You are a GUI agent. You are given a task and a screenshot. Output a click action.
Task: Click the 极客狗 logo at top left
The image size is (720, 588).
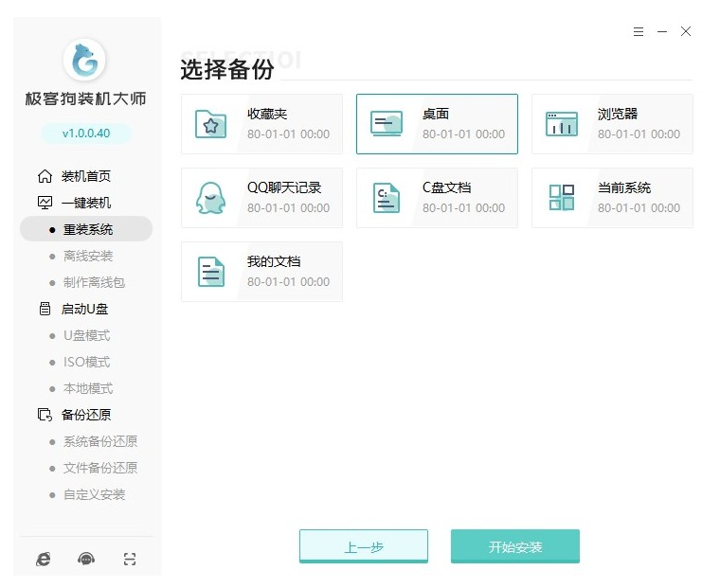click(85, 62)
